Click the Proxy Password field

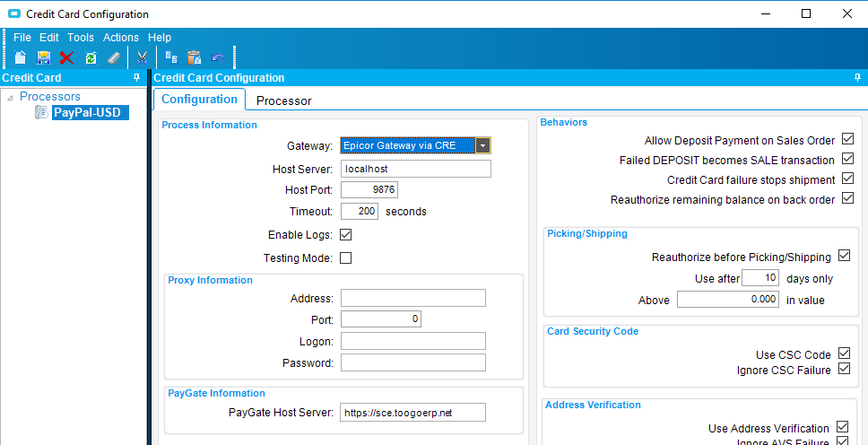[413, 362]
